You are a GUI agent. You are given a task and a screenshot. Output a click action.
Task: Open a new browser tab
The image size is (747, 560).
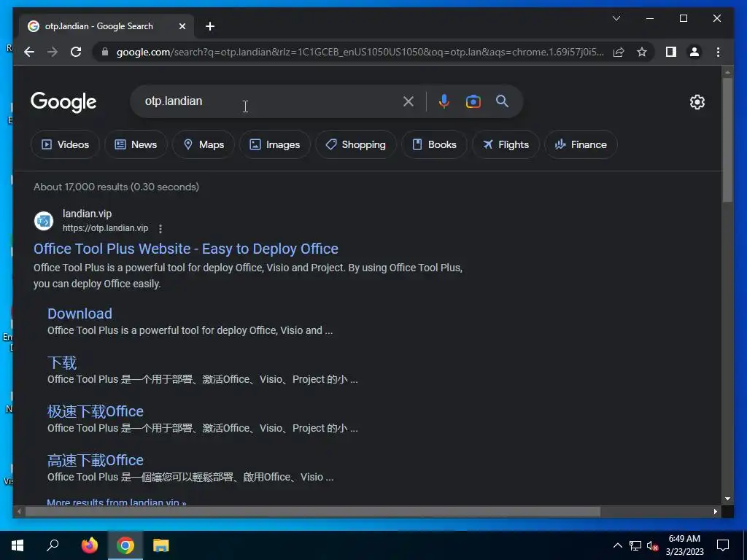[210, 26]
